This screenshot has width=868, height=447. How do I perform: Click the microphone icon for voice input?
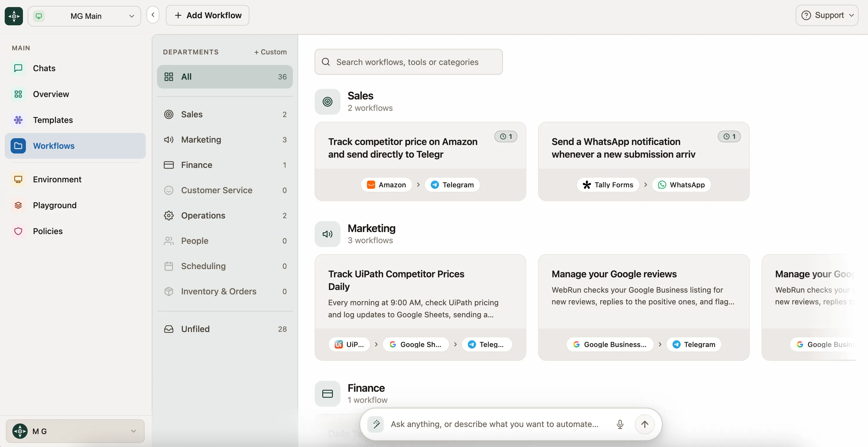620,424
